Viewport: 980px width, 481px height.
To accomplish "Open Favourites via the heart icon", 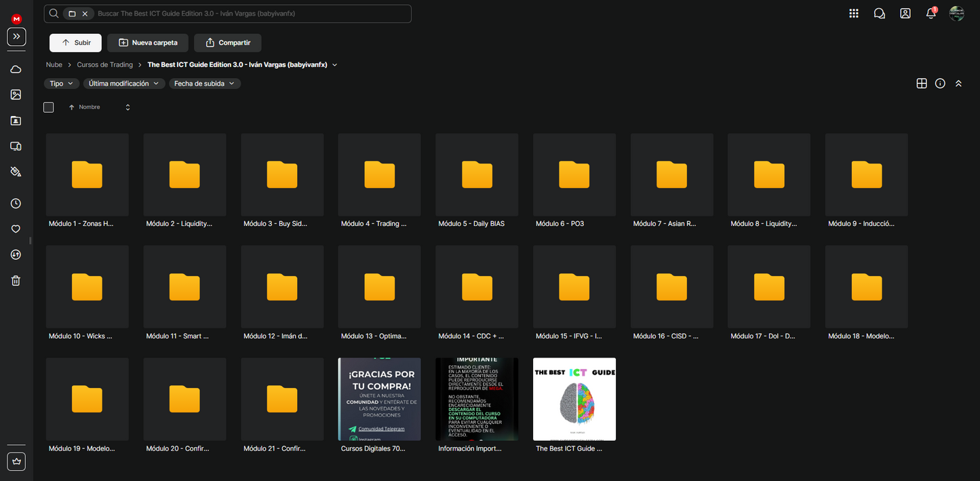I will tap(16, 229).
